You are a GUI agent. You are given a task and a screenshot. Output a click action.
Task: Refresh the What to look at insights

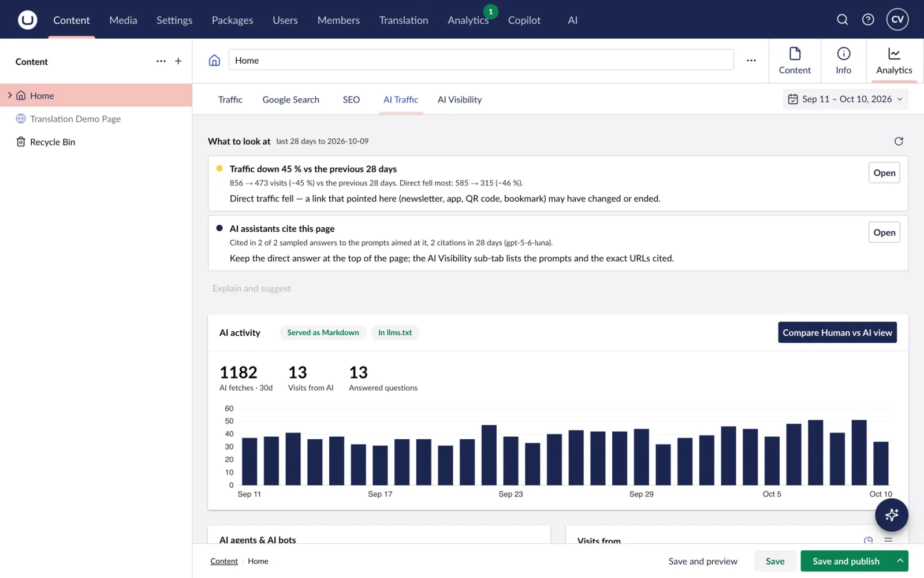point(899,141)
